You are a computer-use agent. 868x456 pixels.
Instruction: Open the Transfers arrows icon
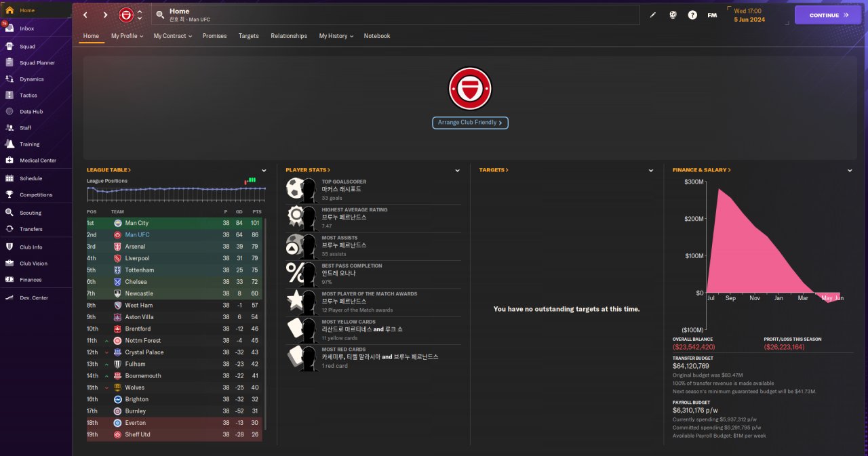tap(9, 229)
